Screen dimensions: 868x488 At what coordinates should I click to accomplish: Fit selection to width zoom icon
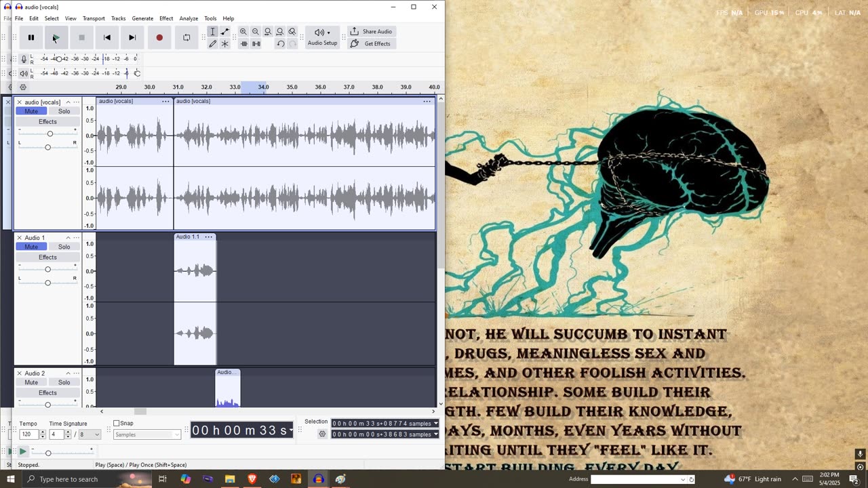pos(268,32)
